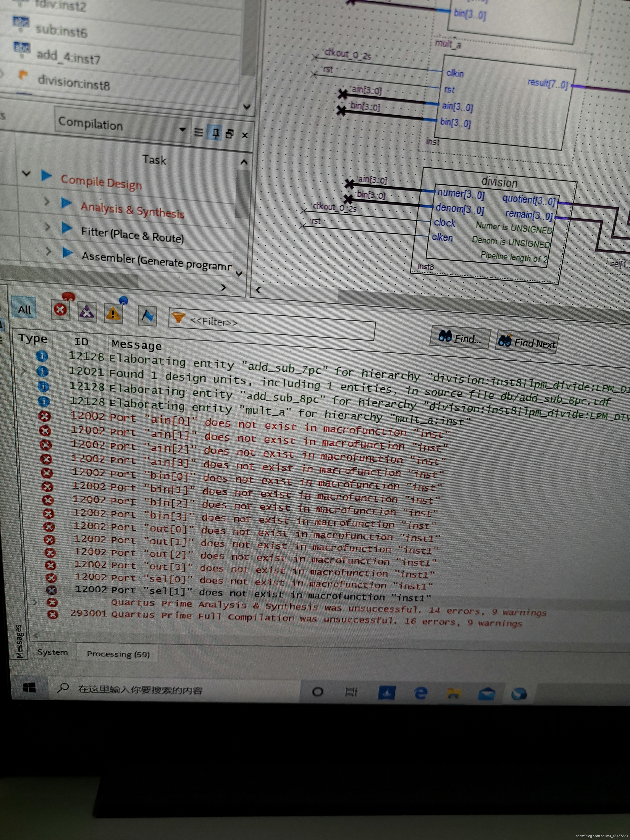Collapse the Compile Design task
Image resolution: width=630 pixels, height=840 pixels.
coord(26,173)
